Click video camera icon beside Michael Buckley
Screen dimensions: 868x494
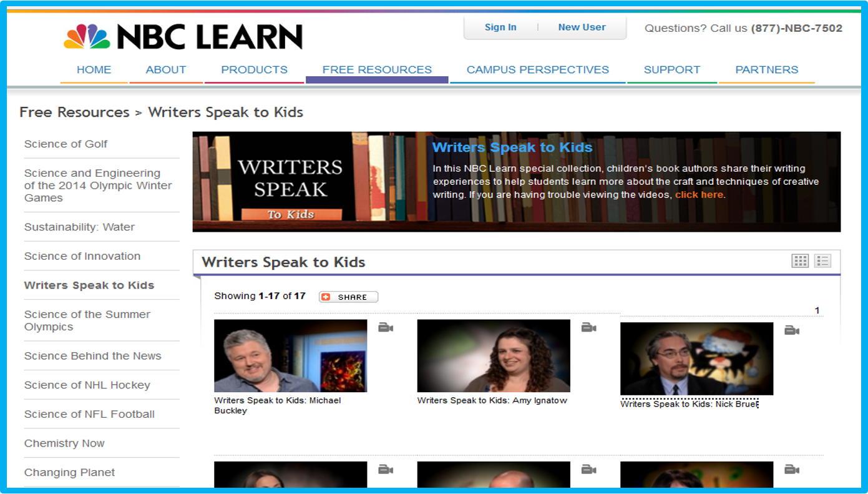[x=386, y=327]
